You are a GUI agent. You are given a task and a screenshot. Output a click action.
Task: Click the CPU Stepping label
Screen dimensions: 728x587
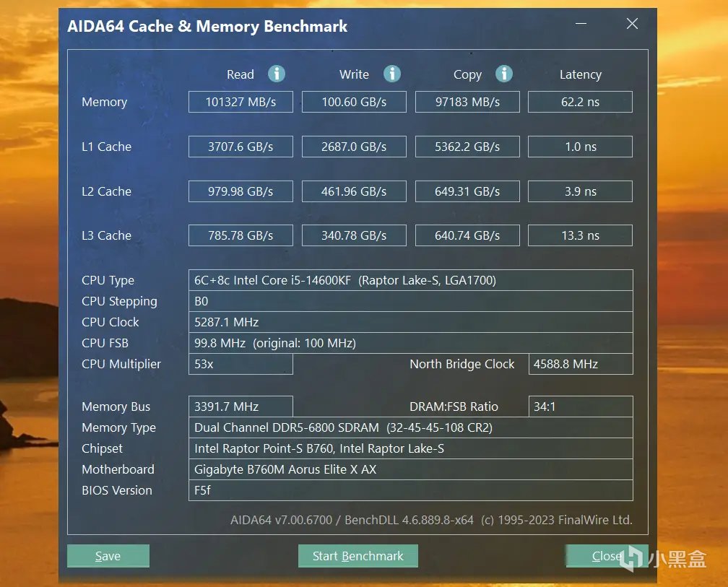(119, 302)
